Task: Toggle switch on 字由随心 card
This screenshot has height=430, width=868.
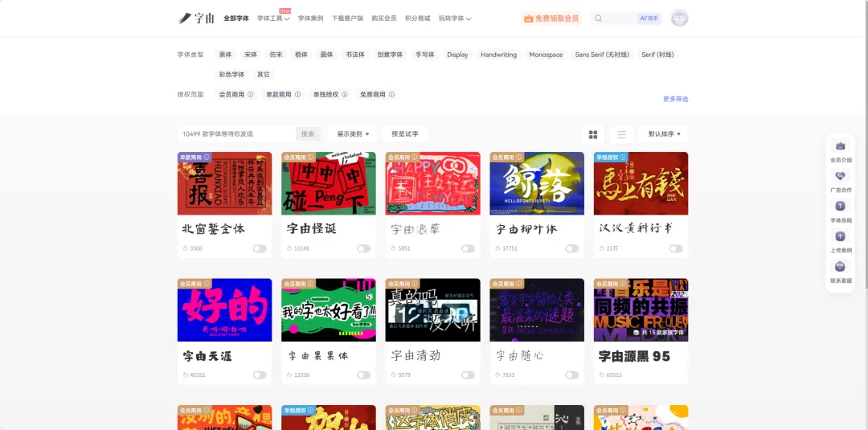Action: pos(572,375)
